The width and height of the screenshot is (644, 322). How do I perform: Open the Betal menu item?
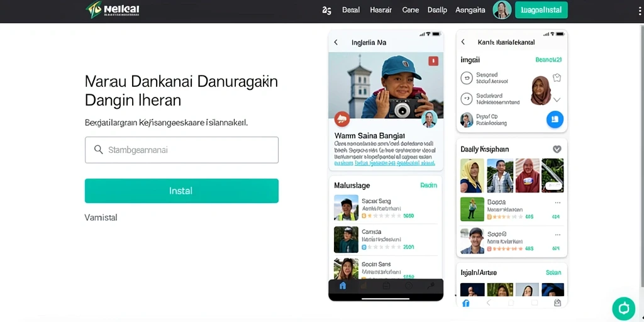[351, 10]
